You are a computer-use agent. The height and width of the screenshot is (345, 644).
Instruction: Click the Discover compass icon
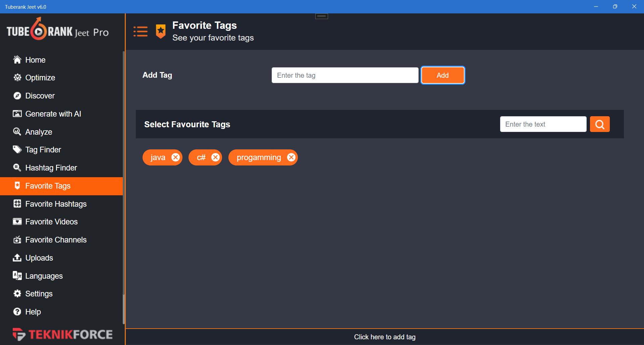[x=17, y=96]
